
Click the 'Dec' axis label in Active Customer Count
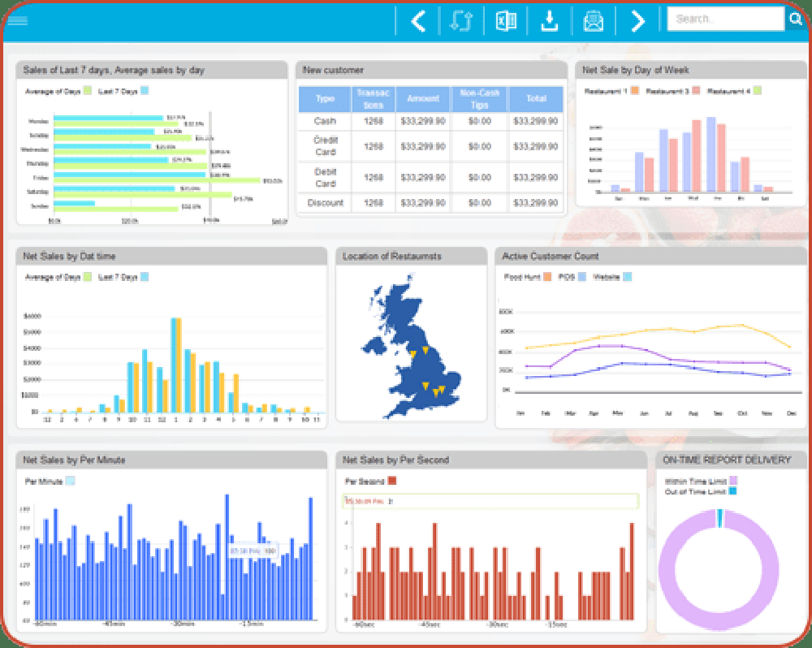791,413
